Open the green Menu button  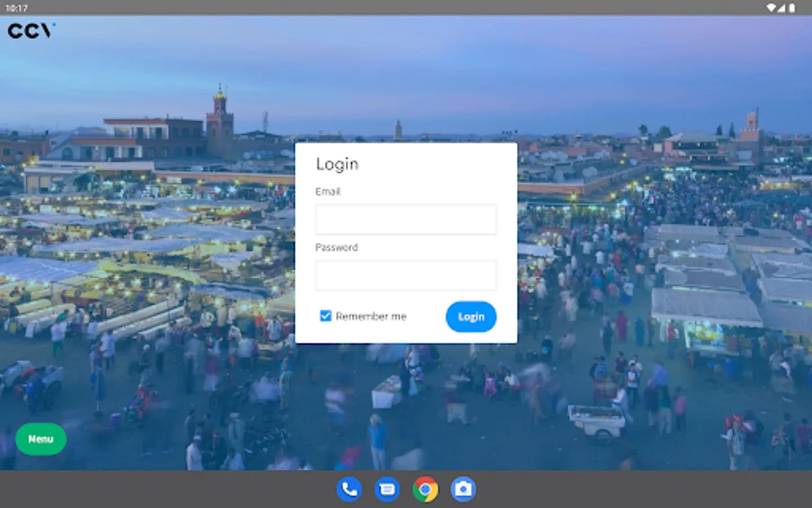point(41,439)
